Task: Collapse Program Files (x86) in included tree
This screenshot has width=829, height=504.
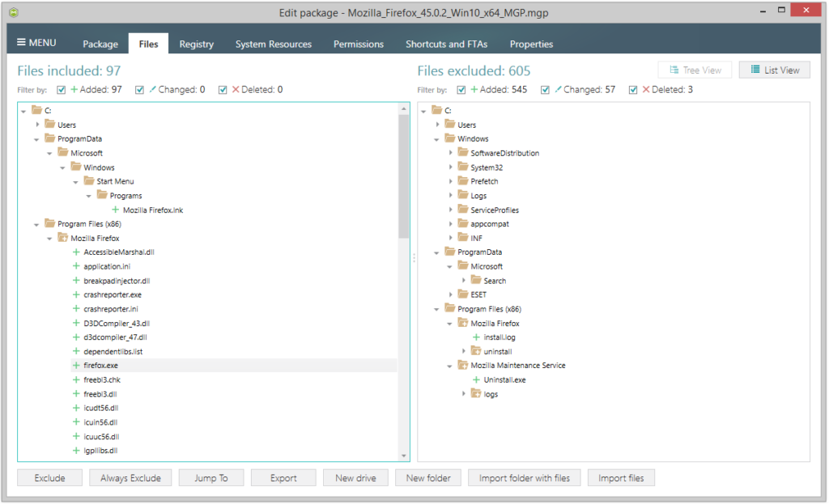Action: tap(36, 225)
